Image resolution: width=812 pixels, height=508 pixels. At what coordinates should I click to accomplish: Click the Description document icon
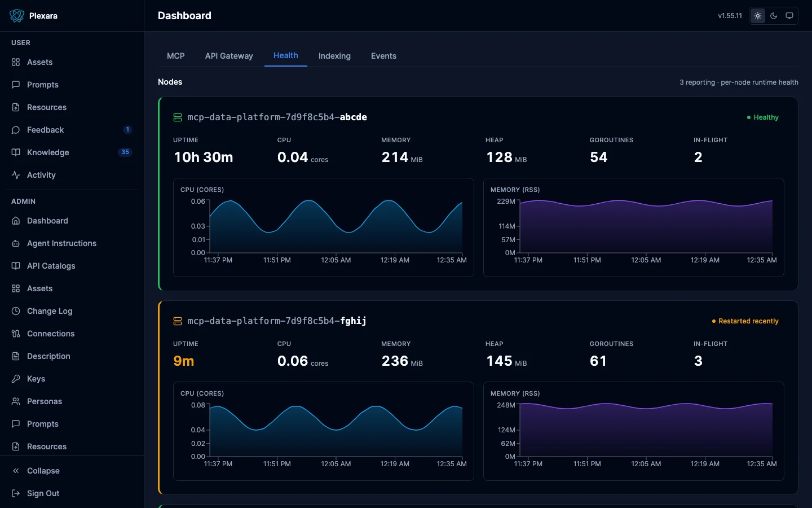[16, 356]
